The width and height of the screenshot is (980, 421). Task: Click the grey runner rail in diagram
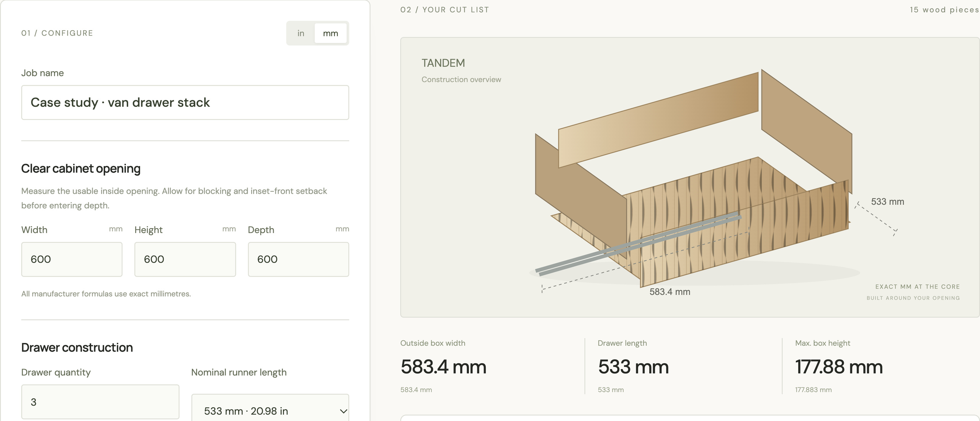coord(638,243)
